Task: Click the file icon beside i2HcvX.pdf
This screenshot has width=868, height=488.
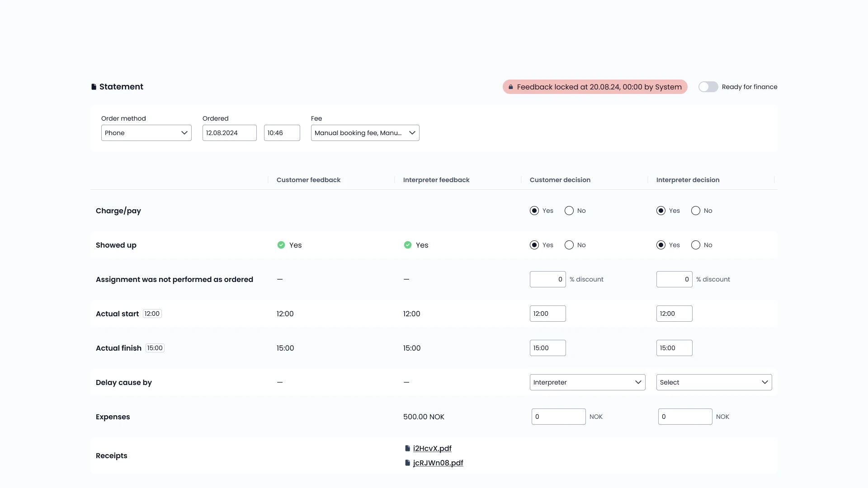Action: 407,448
